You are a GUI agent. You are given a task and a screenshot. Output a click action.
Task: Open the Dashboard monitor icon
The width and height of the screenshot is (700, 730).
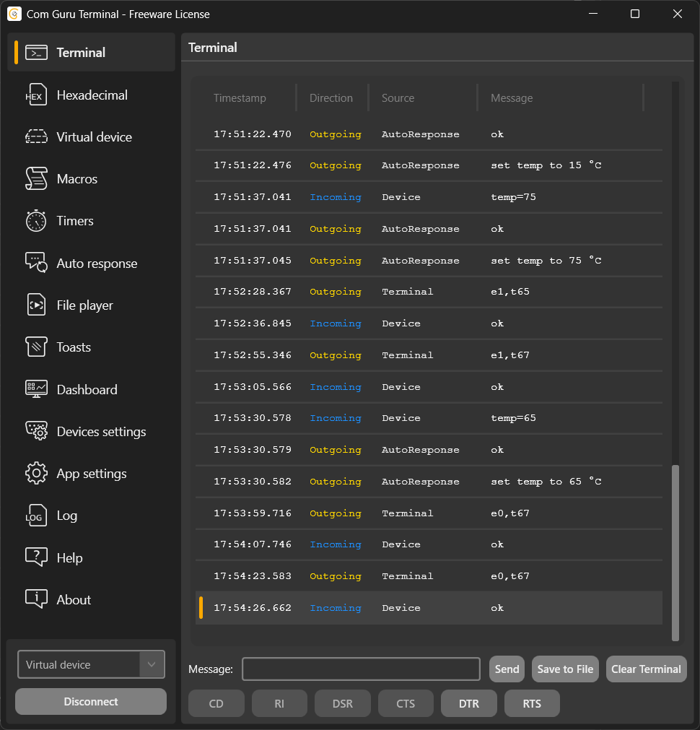[x=35, y=389]
